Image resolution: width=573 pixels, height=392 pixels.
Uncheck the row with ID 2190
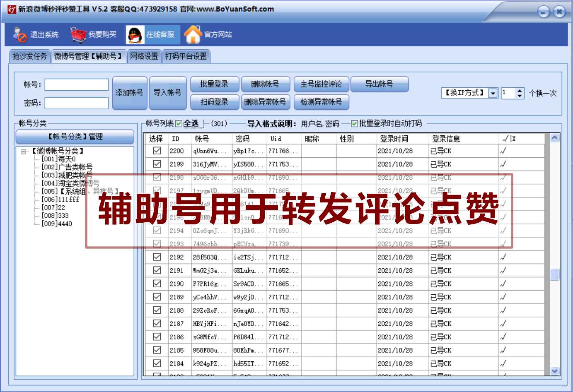pos(157,284)
